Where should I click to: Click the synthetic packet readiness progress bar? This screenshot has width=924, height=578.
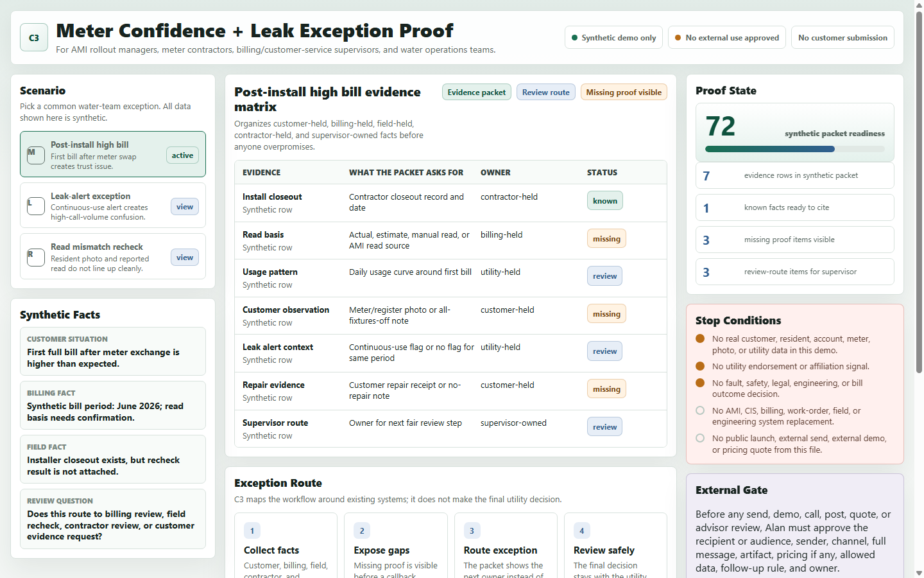795,149
